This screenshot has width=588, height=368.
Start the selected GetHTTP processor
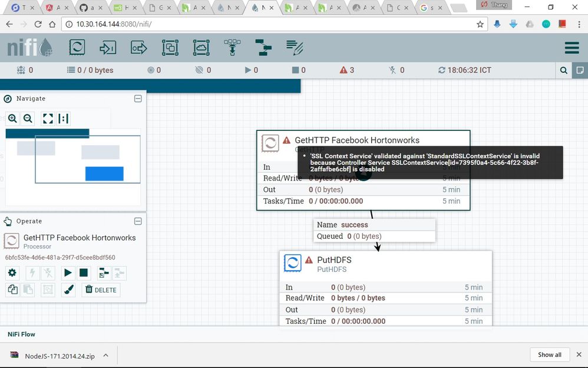point(68,272)
